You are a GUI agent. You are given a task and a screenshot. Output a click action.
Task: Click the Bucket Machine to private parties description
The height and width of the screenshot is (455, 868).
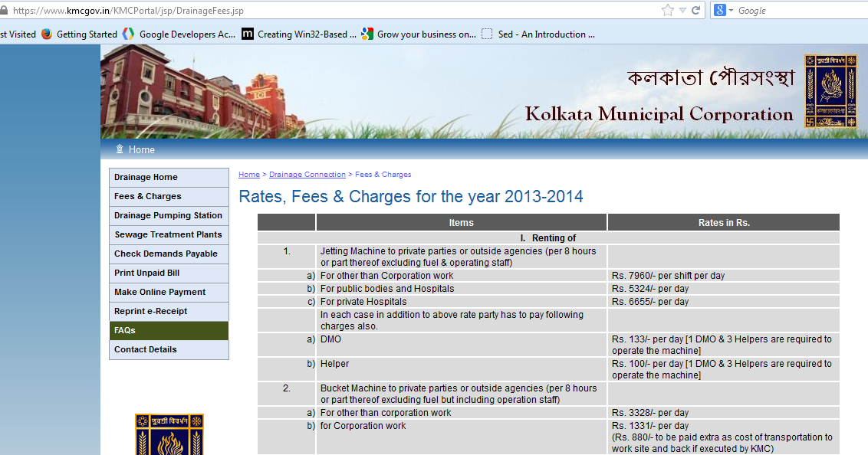point(461,394)
